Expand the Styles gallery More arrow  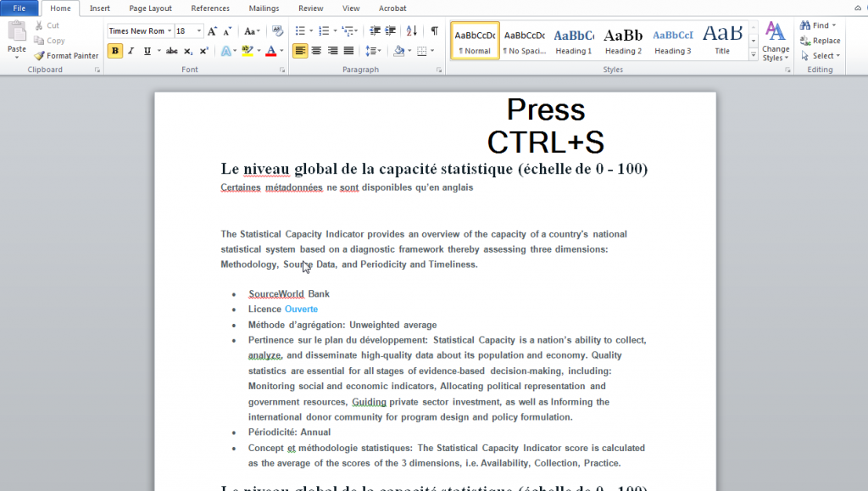754,55
